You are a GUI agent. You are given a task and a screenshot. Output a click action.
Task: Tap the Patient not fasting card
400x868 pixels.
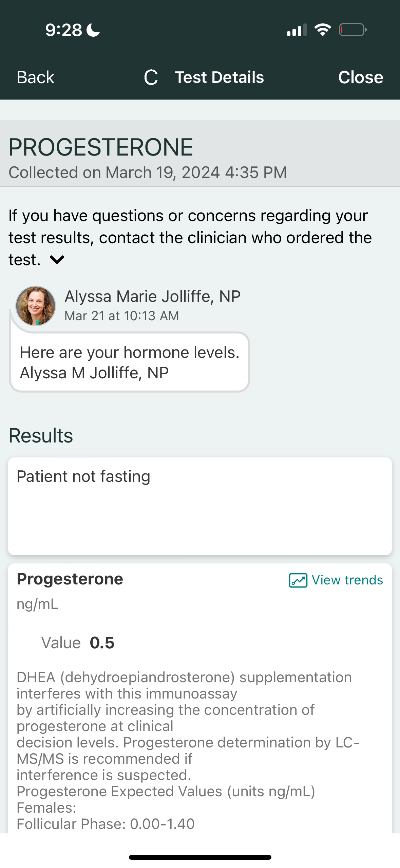pos(200,506)
